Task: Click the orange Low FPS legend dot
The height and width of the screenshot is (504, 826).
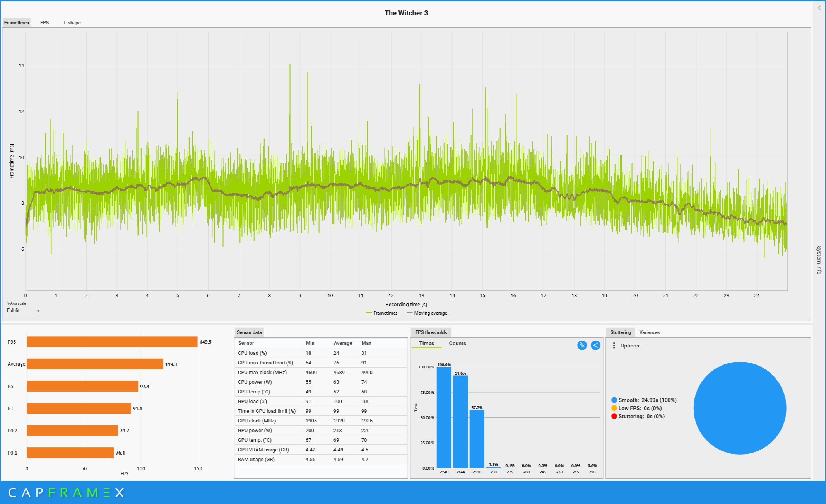Action: pyautogui.click(x=614, y=408)
